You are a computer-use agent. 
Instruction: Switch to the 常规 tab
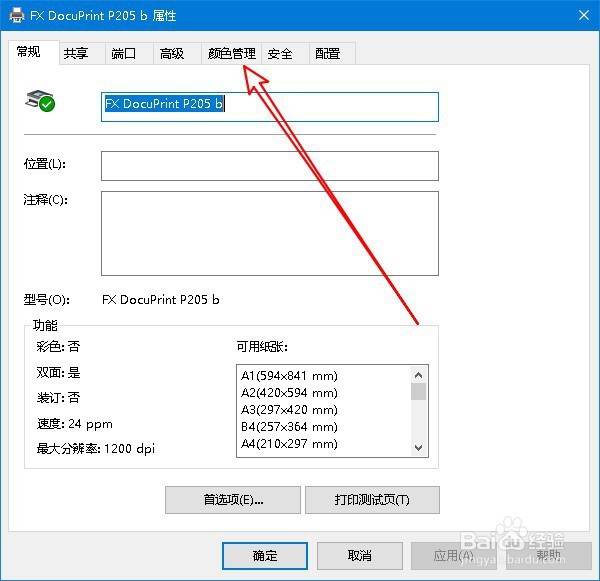(34, 52)
